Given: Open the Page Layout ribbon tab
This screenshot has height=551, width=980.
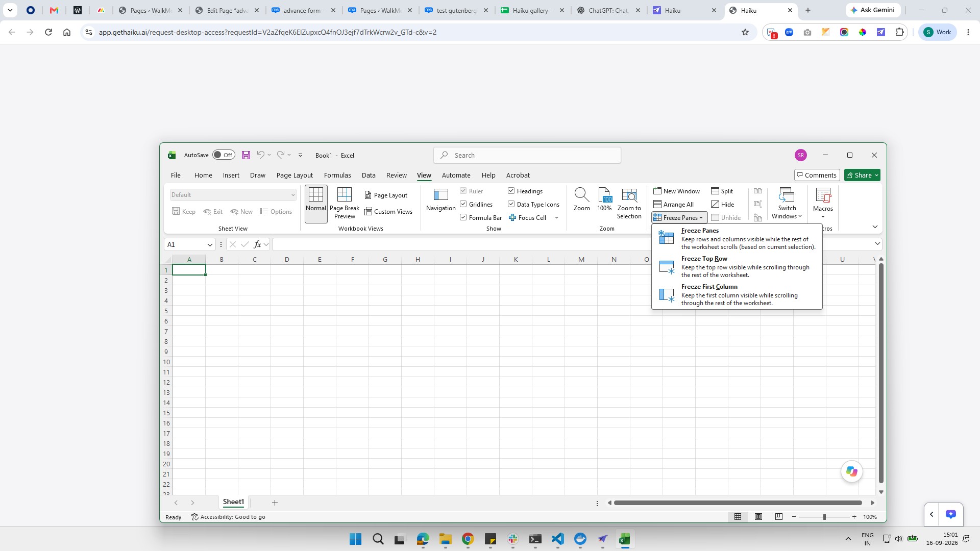Looking at the screenshot, I should [x=295, y=175].
